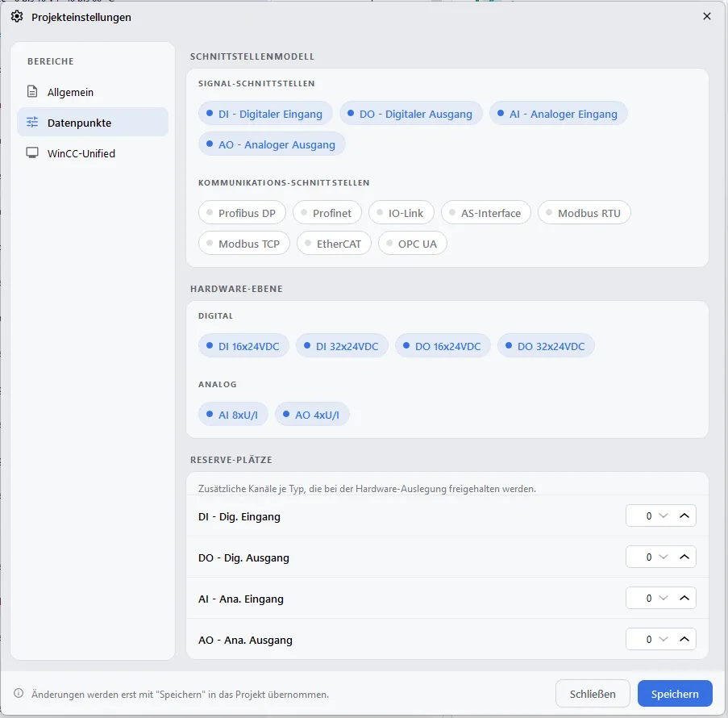
Task: Enable the AS-Interface chip
Action: coord(485,213)
